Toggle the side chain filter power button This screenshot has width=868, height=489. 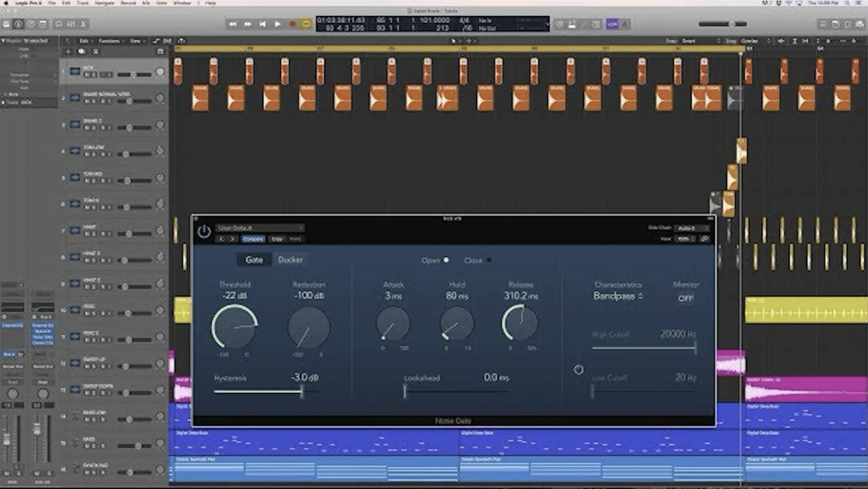click(x=578, y=370)
